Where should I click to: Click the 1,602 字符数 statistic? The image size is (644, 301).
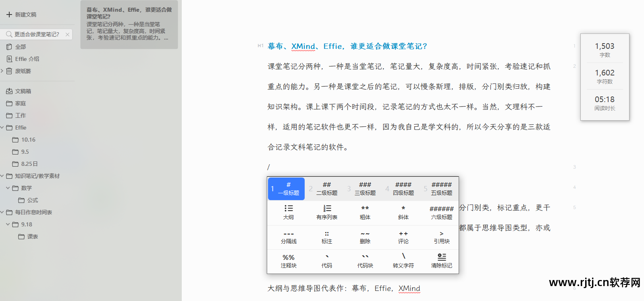click(605, 76)
